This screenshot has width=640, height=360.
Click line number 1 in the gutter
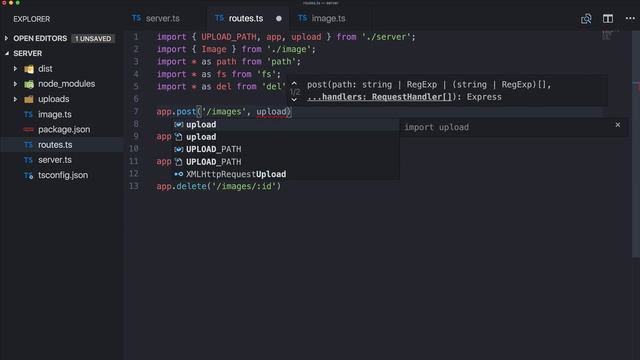click(136, 37)
